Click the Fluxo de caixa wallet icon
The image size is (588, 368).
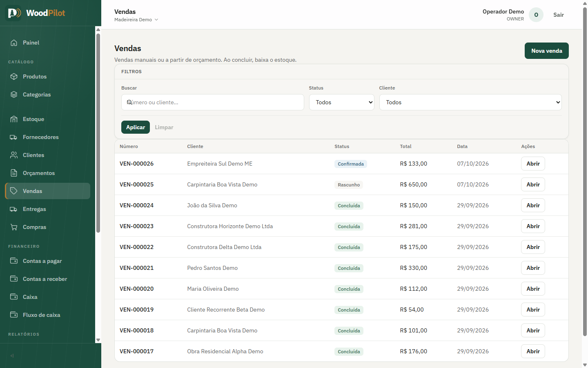(x=14, y=315)
